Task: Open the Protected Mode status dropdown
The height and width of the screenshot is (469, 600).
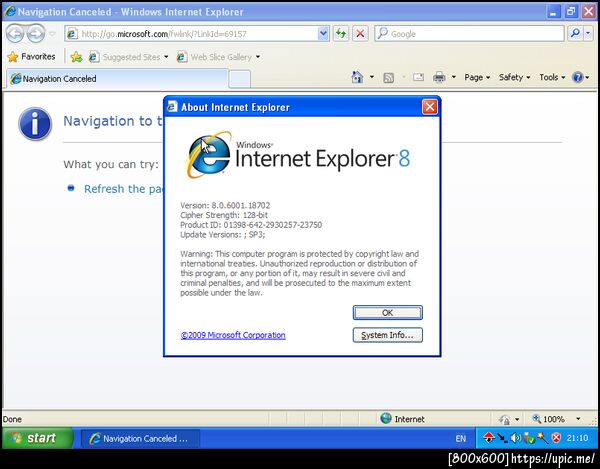Action: tap(509, 419)
